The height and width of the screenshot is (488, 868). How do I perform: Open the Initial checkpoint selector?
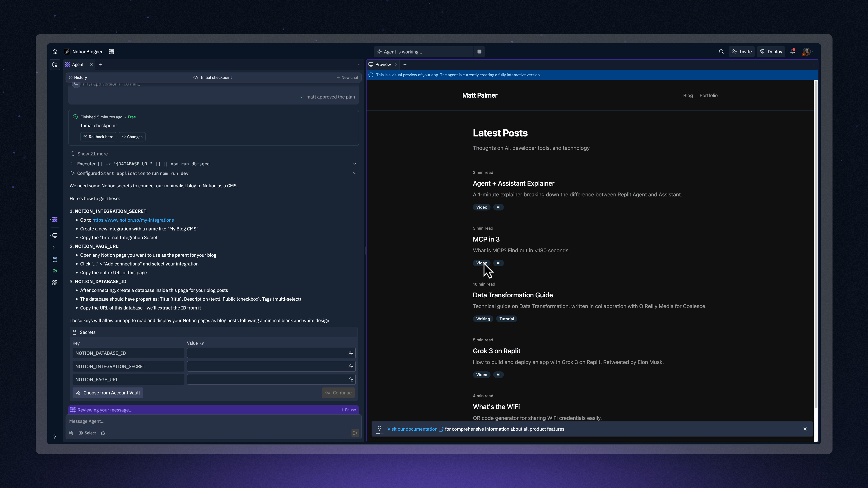click(212, 77)
